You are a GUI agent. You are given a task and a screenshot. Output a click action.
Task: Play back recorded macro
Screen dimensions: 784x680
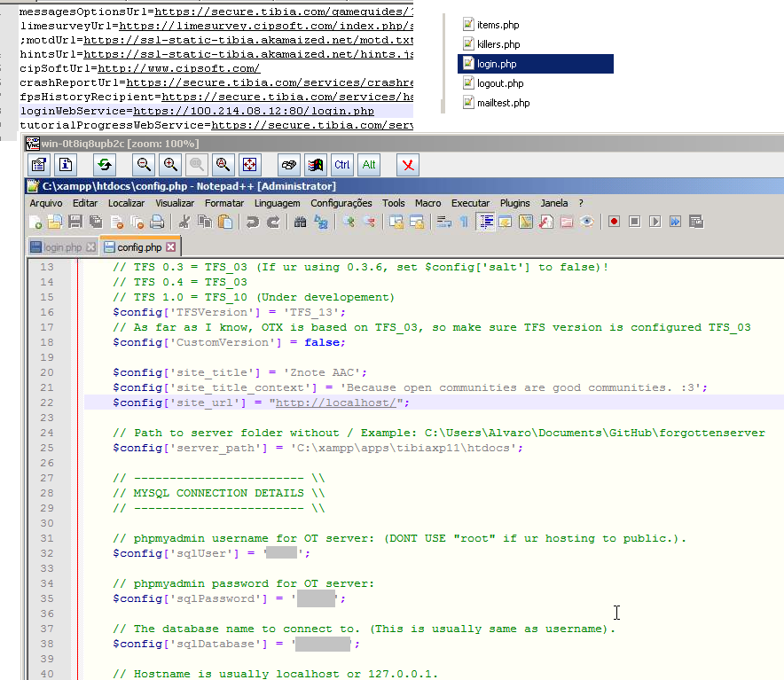pyautogui.click(x=655, y=222)
